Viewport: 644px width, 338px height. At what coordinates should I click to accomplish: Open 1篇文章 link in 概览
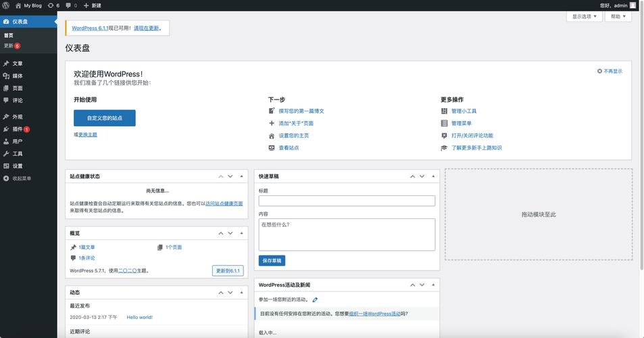click(86, 247)
